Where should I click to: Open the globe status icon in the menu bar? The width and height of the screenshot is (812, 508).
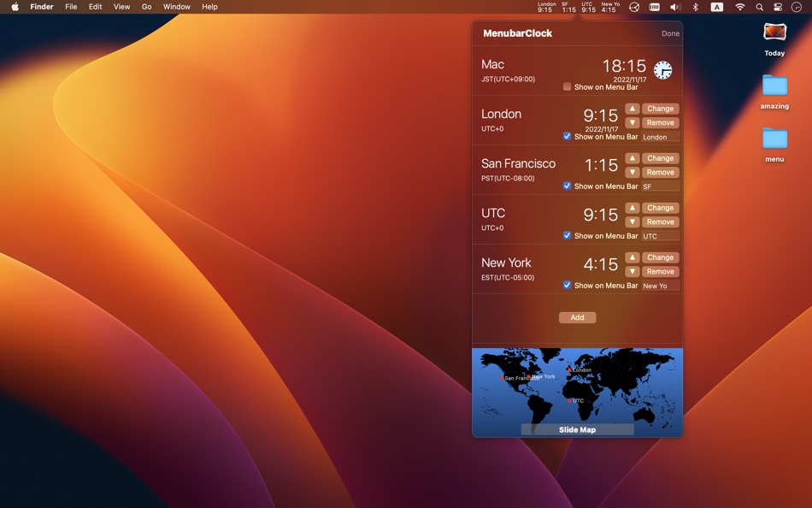pos(634,7)
